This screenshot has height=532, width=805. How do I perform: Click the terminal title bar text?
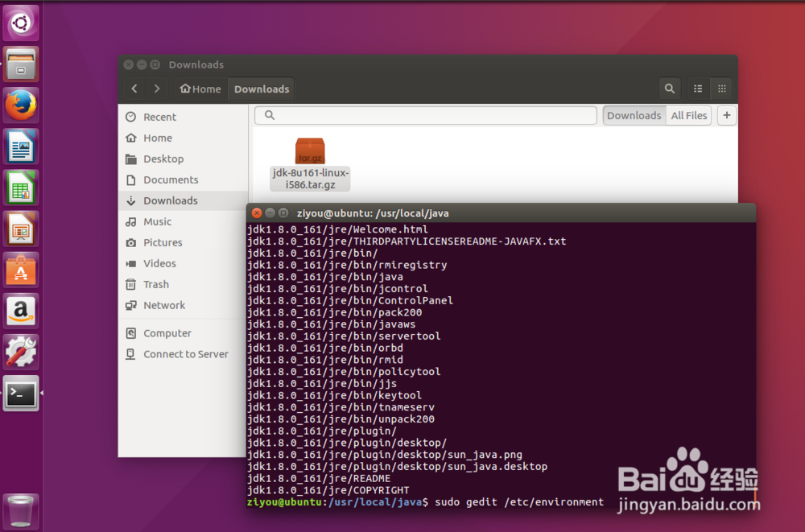click(x=373, y=213)
